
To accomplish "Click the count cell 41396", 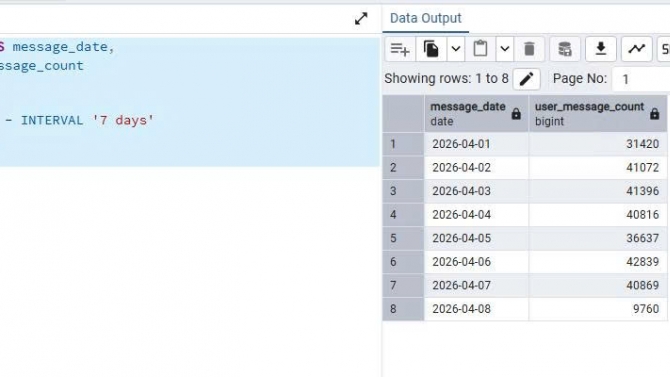I will tap(598, 191).
